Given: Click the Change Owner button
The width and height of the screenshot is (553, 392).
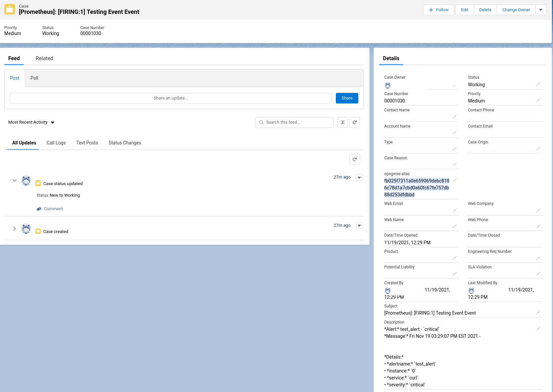Looking at the screenshot, I should click(516, 10).
